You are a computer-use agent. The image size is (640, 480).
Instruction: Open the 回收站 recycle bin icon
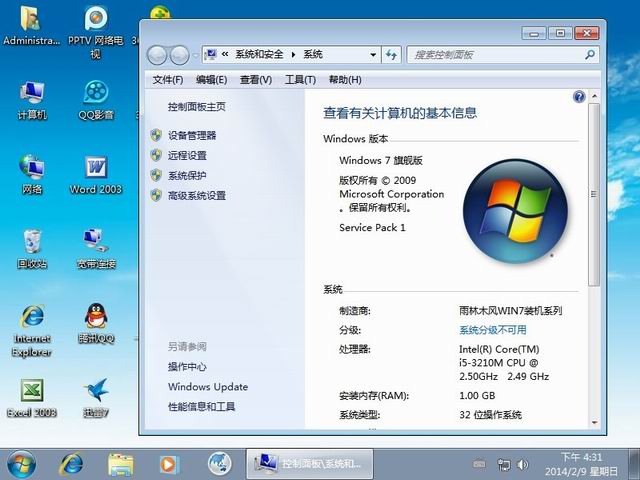[x=32, y=249]
